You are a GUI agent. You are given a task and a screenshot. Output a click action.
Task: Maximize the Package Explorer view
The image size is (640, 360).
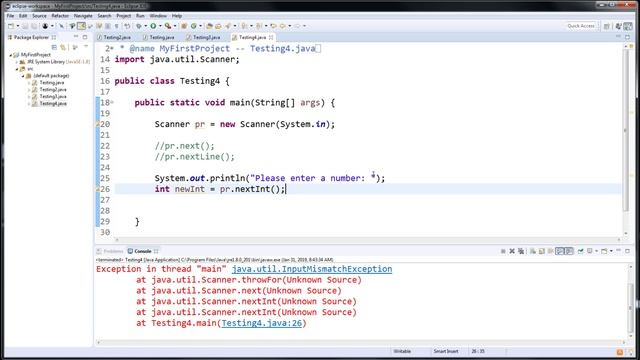85,37
